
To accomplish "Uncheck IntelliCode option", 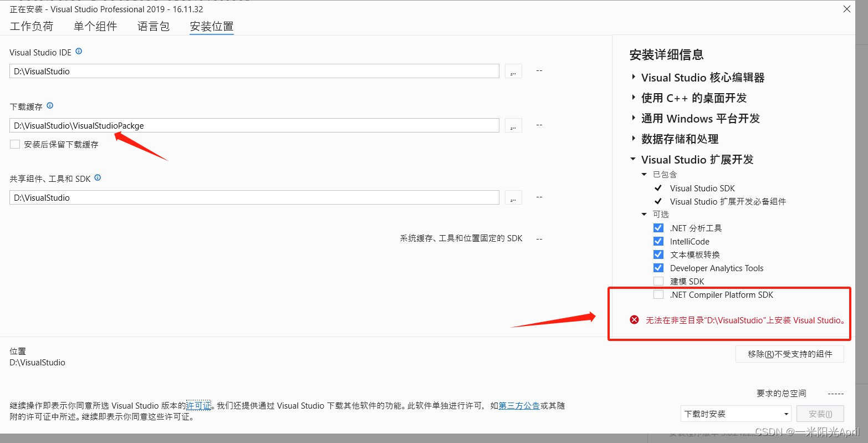I will tap(658, 241).
